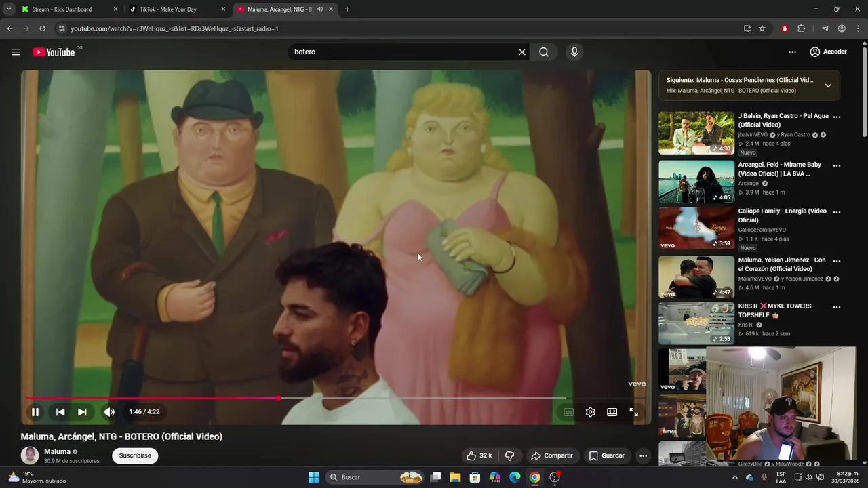Screen dimensions: 868x488
Task: Open options for Pal Agua video
Action: pos(837,117)
